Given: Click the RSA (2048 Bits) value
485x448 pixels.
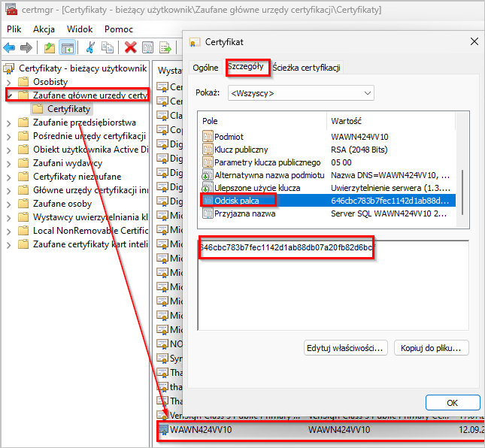Looking at the screenshot, I should tap(359, 150).
